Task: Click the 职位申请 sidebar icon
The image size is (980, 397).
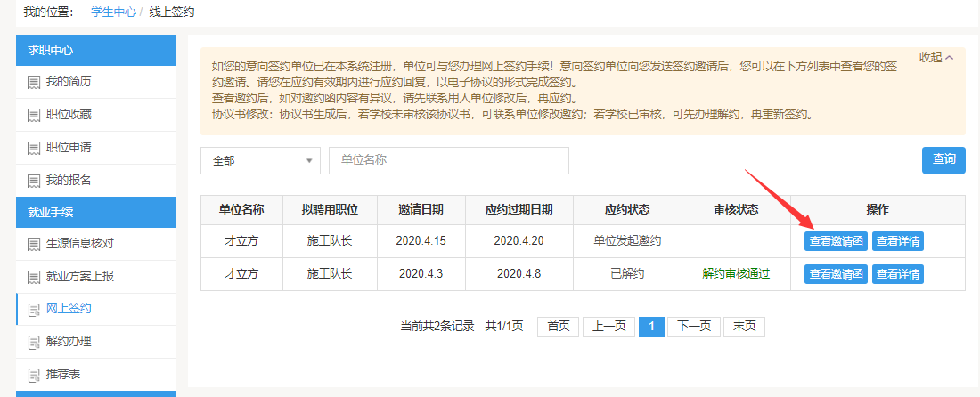Action: click(x=34, y=148)
